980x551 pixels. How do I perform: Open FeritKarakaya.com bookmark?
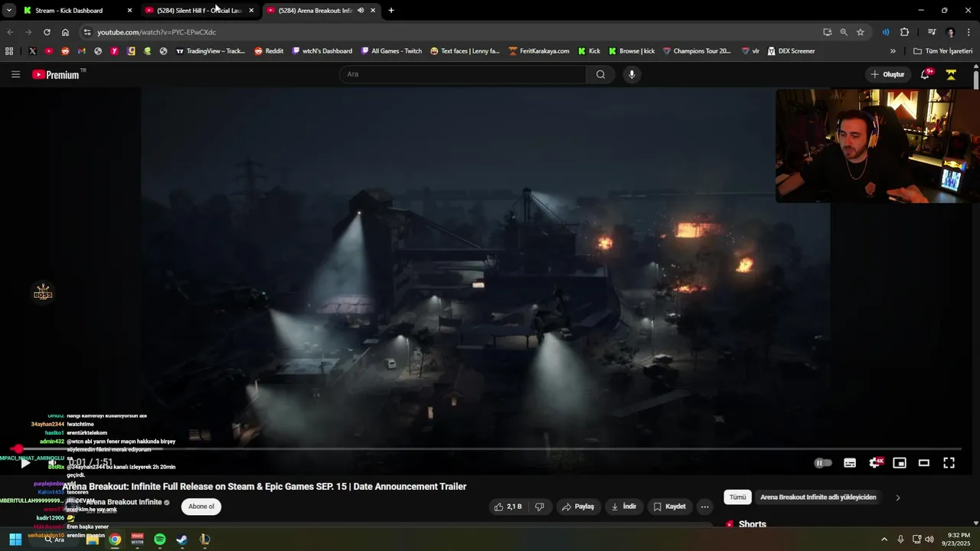click(x=538, y=51)
